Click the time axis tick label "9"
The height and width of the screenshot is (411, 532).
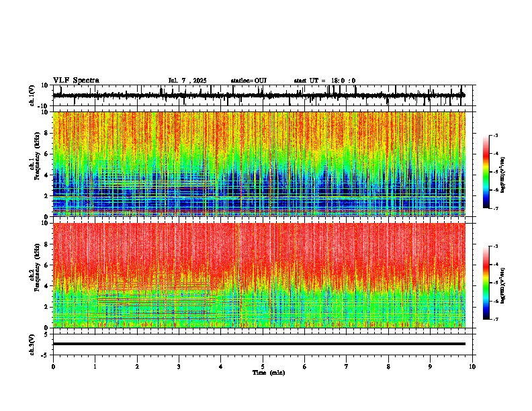[x=430, y=367]
